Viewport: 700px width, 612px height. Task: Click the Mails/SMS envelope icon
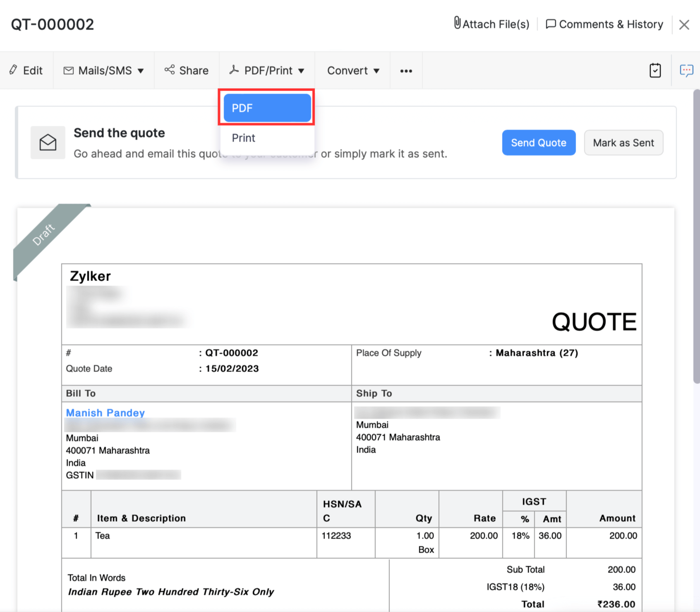click(68, 70)
